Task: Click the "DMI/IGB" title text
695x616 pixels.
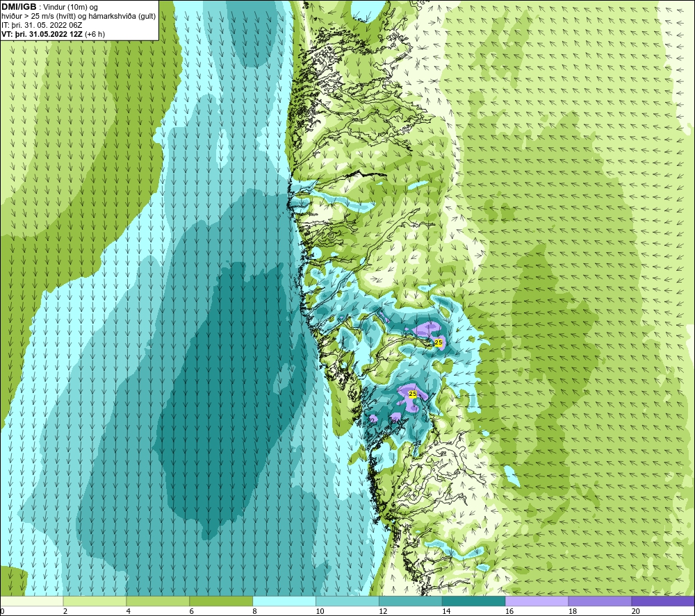Action: tap(19, 7)
